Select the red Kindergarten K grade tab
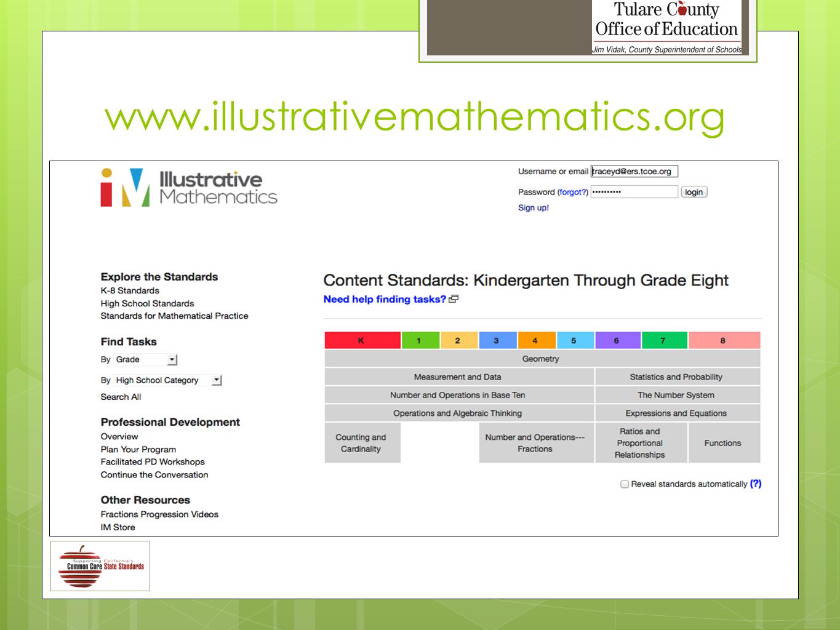This screenshot has width=840, height=630. 362,340
